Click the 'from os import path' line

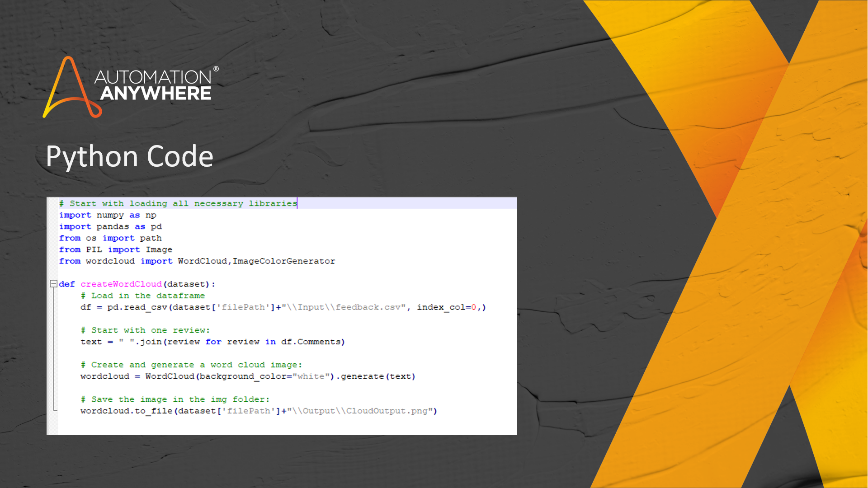(110, 238)
